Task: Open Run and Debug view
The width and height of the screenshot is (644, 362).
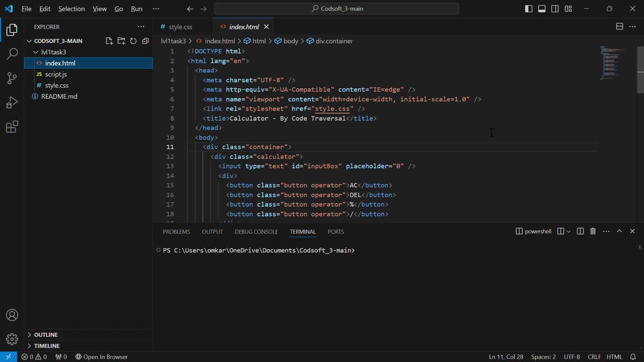Action: tap(12, 102)
